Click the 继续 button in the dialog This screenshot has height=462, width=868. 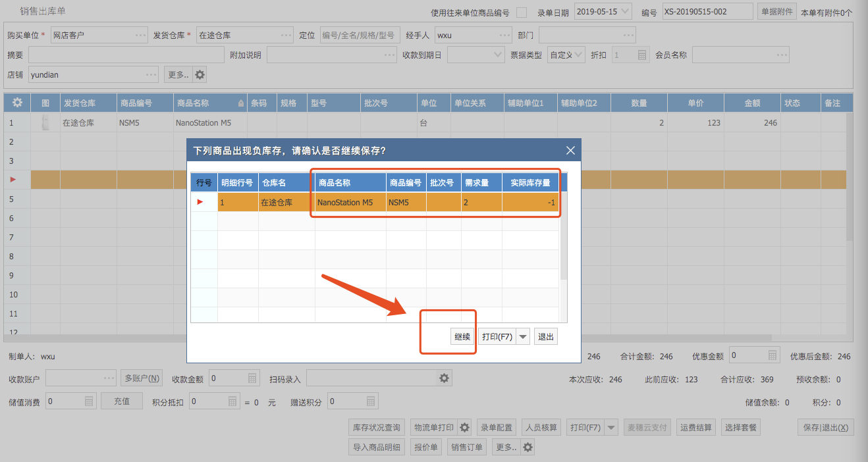point(462,336)
